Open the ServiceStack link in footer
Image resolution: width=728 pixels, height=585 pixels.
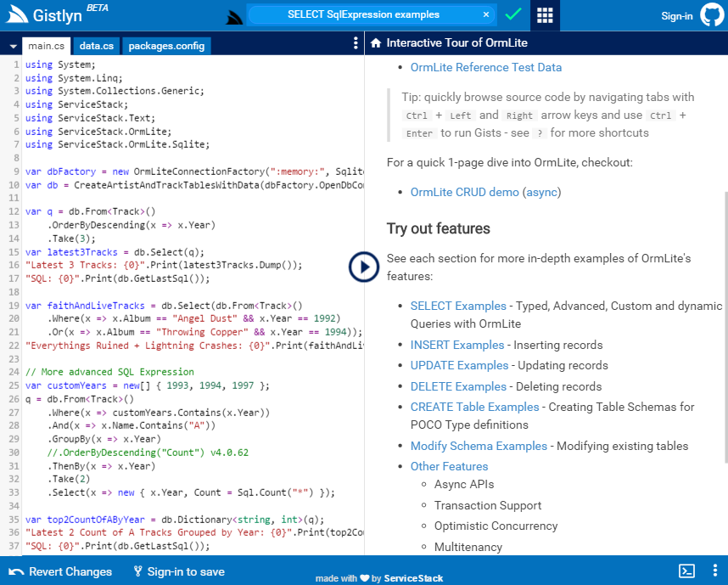(413, 578)
